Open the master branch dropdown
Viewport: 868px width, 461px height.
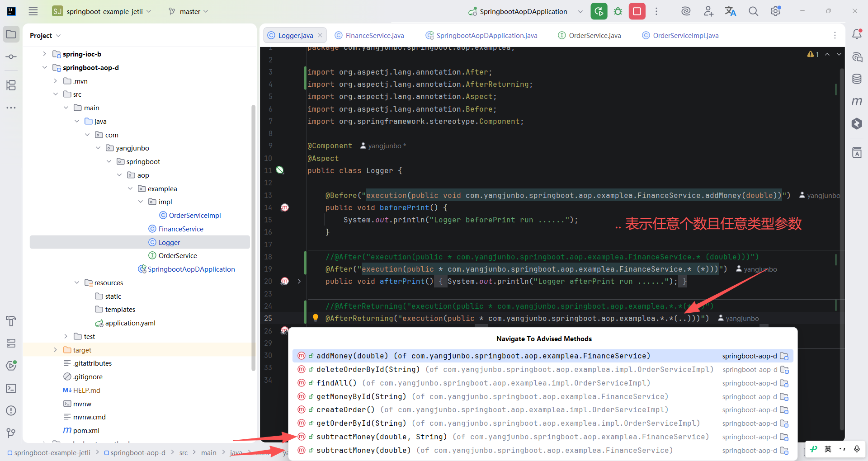pos(189,11)
